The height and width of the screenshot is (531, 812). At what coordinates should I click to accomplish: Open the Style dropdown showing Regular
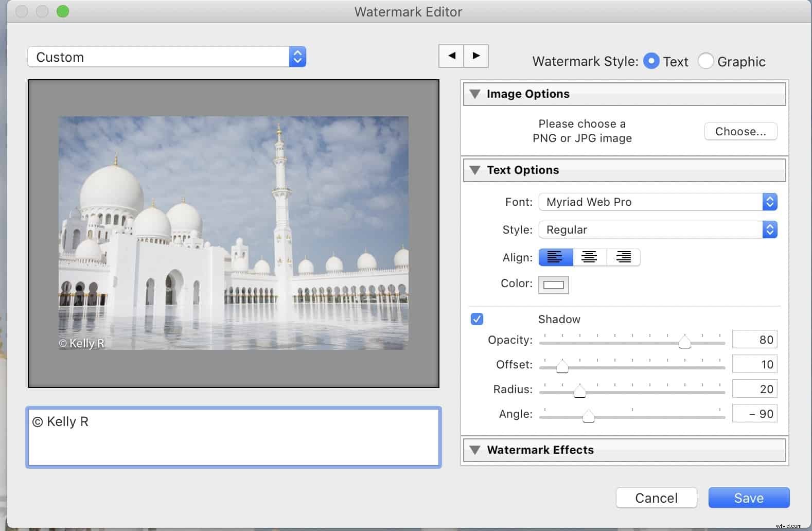coord(658,229)
